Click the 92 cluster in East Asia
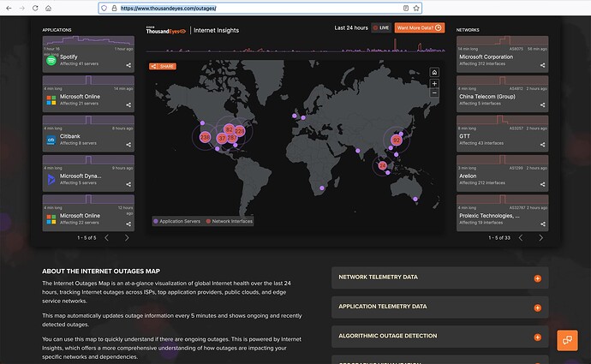The height and width of the screenshot is (364, 591). point(397,140)
